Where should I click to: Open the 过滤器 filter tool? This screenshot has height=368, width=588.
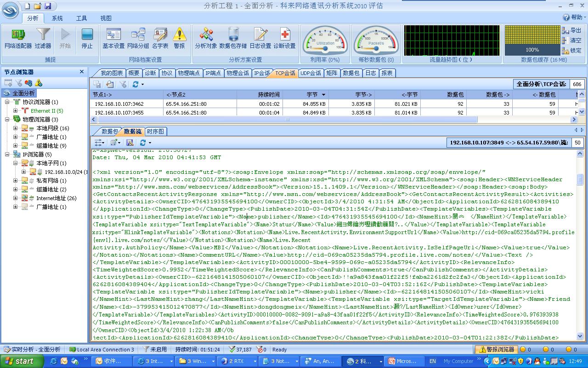tap(43, 38)
